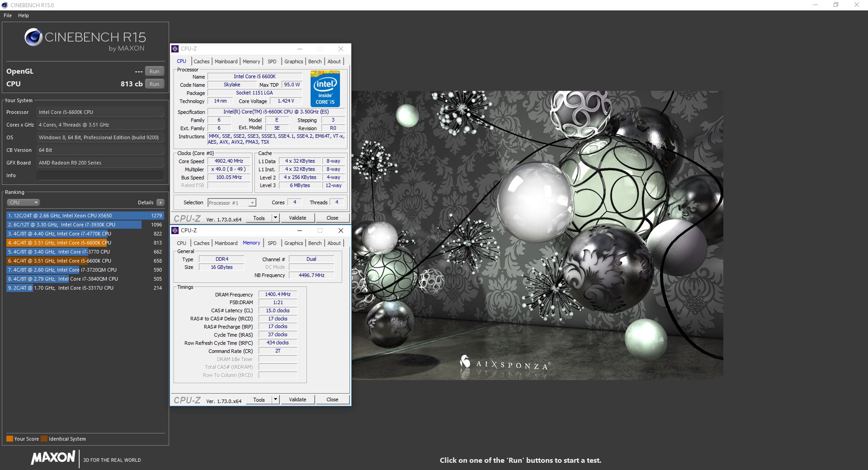
Task: Click Close button in lower CPU-Z window
Action: [332, 399]
